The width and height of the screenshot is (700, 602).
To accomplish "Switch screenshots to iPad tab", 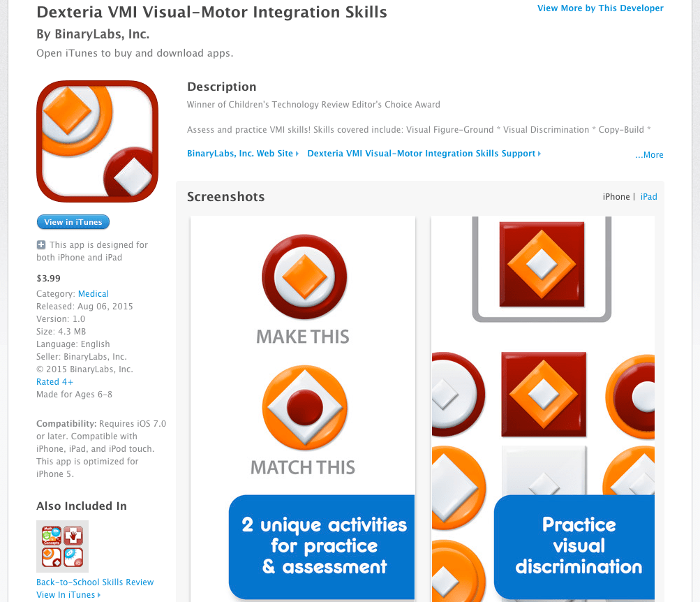I will point(649,197).
